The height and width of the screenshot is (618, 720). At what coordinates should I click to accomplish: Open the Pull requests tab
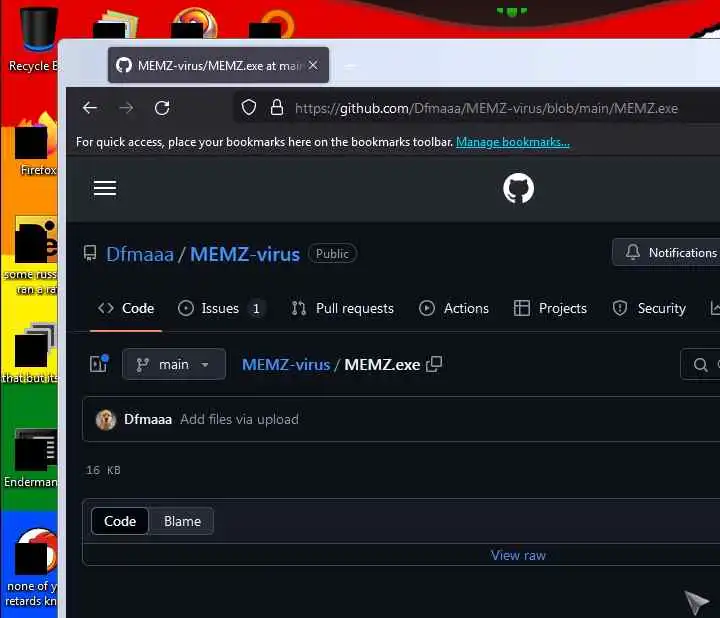coord(343,308)
